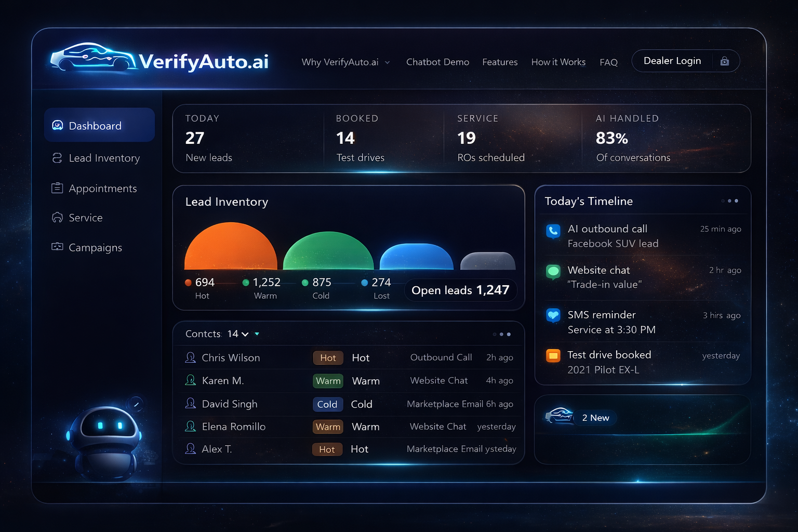Toggle David Singh's Cold status badge

[x=327, y=404]
